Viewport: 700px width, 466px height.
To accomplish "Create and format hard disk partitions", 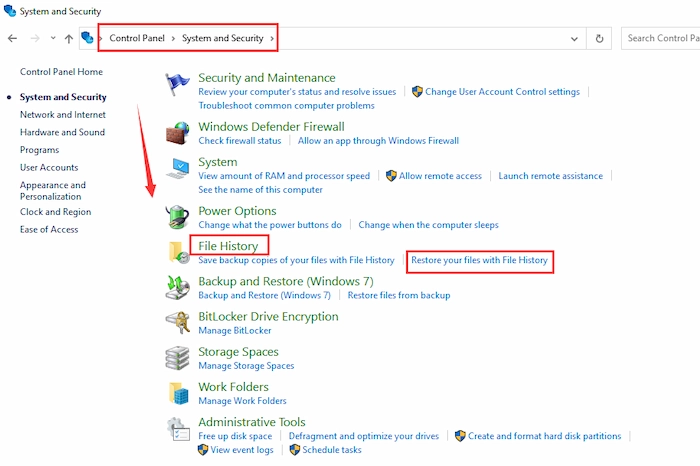I will 545,436.
